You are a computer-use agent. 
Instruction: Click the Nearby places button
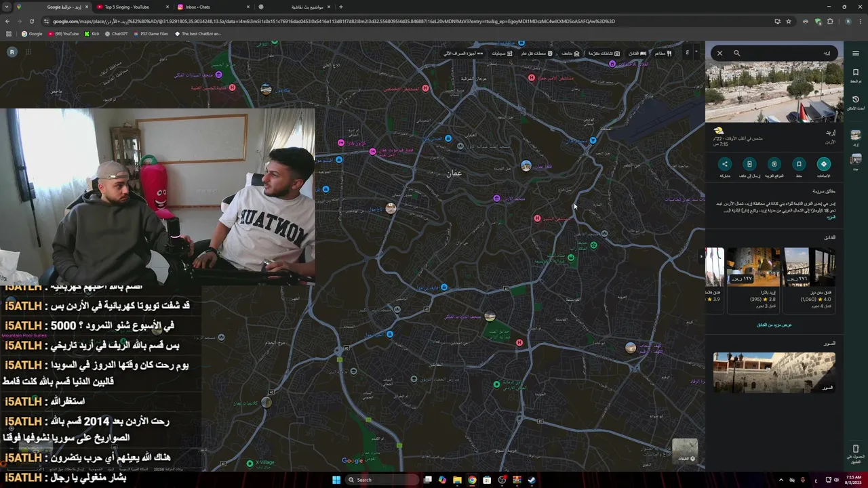click(774, 164)
